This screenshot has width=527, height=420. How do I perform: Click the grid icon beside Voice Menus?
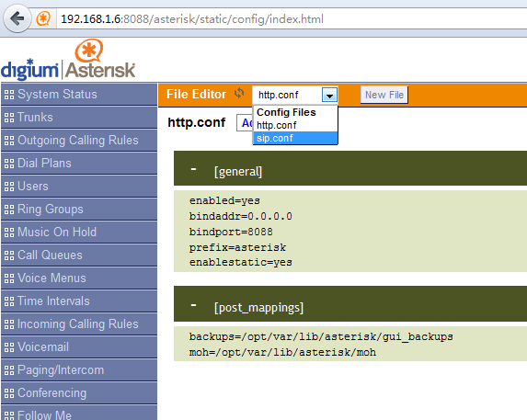click(x=9, y=278)
